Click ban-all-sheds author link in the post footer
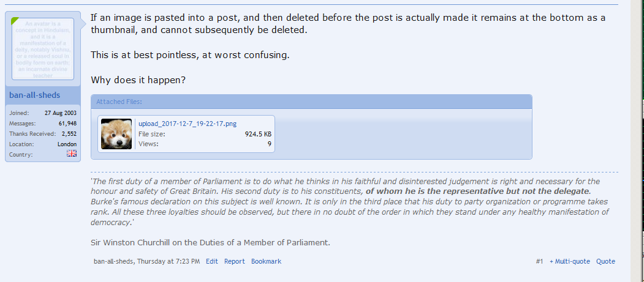Screen dimensions: 644x282 [116, 261]
